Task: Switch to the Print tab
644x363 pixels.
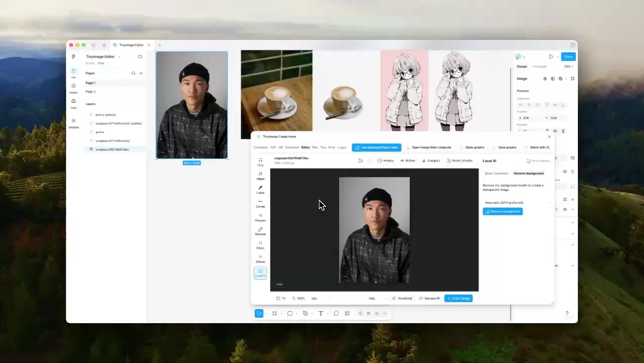Action: [x=332, y=148]
